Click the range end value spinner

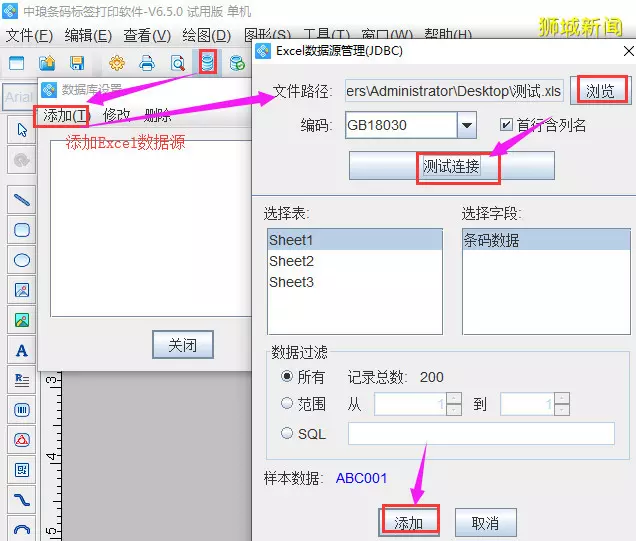562,404
